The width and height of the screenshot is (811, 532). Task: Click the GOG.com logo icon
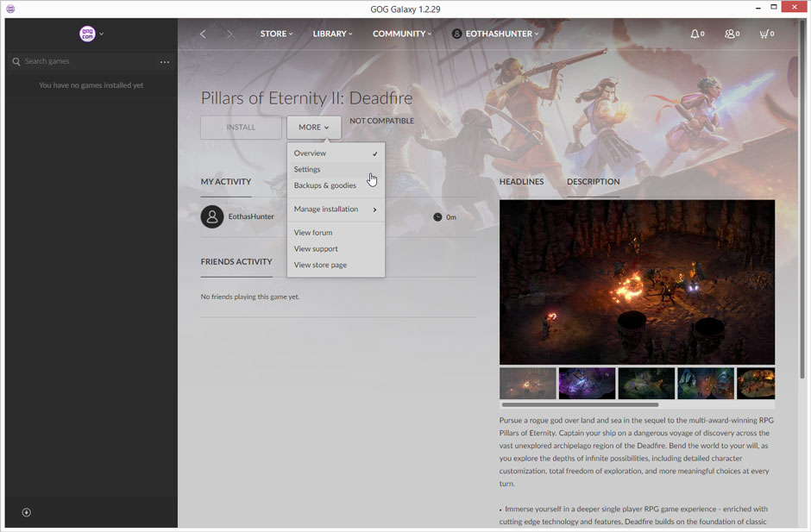pyautogui.click(x=87, y=34)
